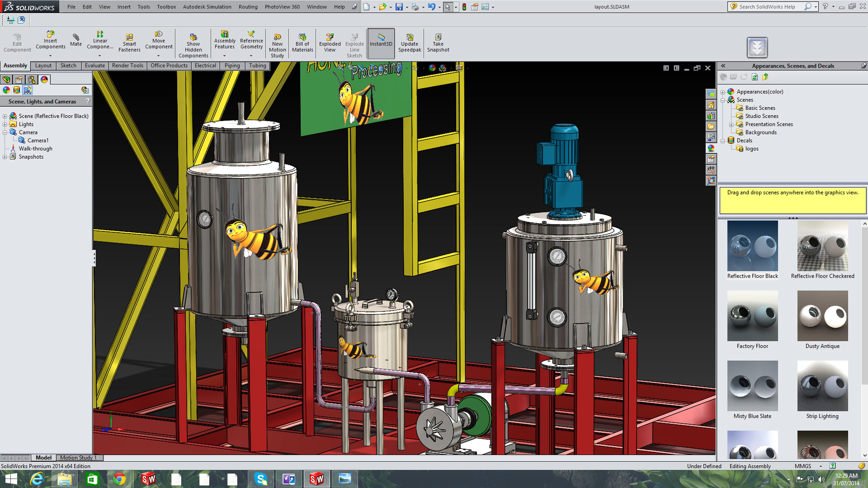Screen dimensions: 868x488
Task: Open the Exploded View tool
Action: click(330, 38)
